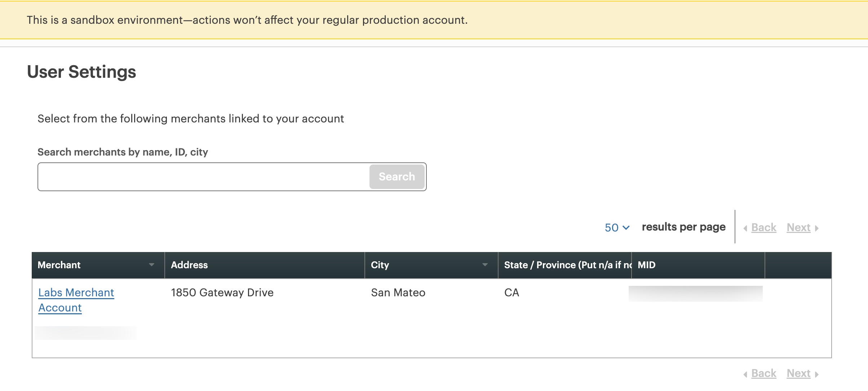This screenshot has height=391, width=868.
Task: Click the bottom Next arrow icon
Action: [x=817, y=374]
